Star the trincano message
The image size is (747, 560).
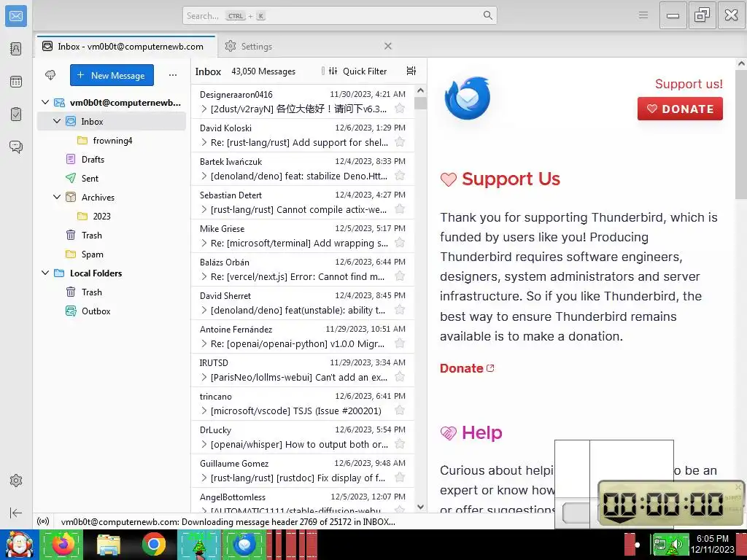pyautogui.click(x=400, y=411)
